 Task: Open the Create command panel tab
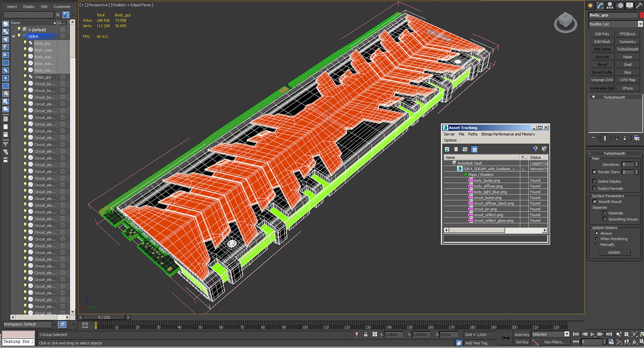coord(590,6)
